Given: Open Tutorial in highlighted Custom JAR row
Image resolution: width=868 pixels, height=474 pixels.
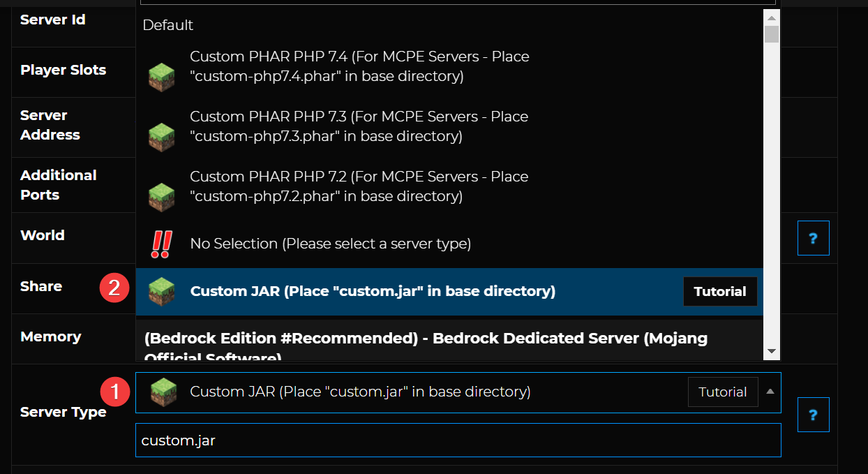Looking at the screenshot, I should [x=720, y=292].
